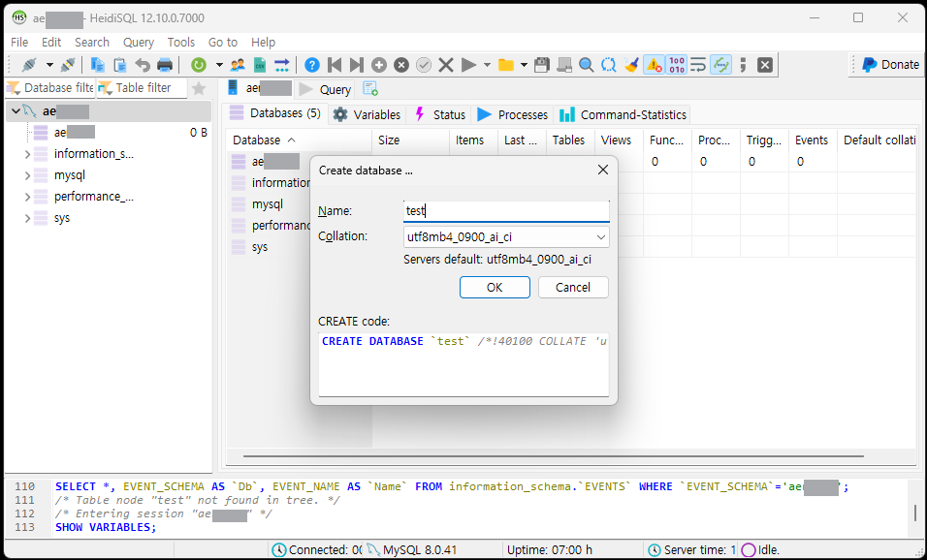Click the Run query play icon
Screen dimensions: 927x560
click(x=468, y=64)
